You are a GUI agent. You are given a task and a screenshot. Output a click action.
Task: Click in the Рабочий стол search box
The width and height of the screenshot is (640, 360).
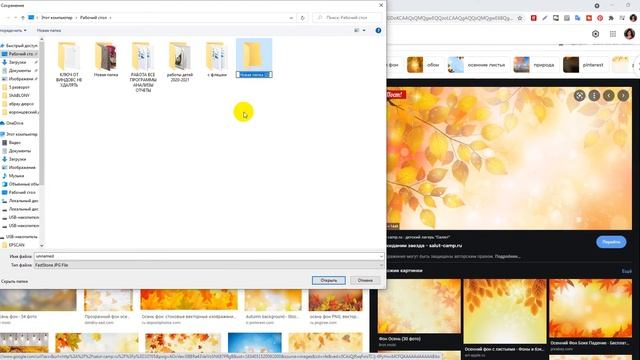pyautogui.click(x=348, y=18)
